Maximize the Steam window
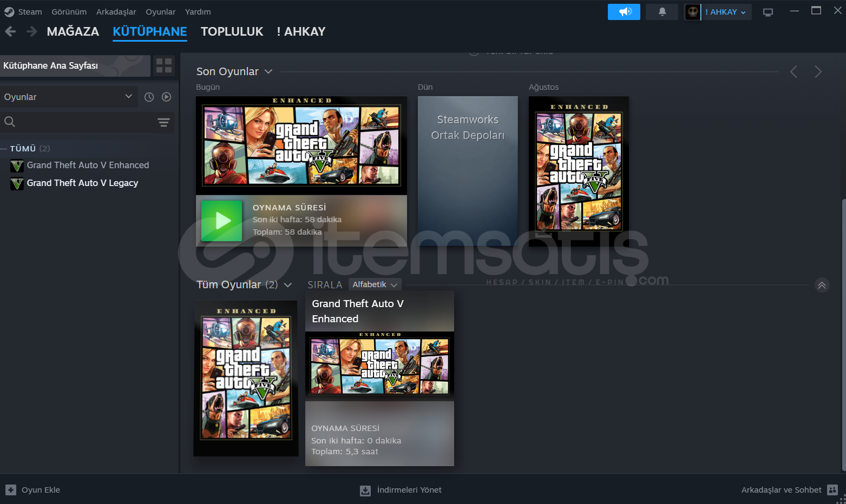The height and width of the screenshot is (504, 846). click(816, 11)
